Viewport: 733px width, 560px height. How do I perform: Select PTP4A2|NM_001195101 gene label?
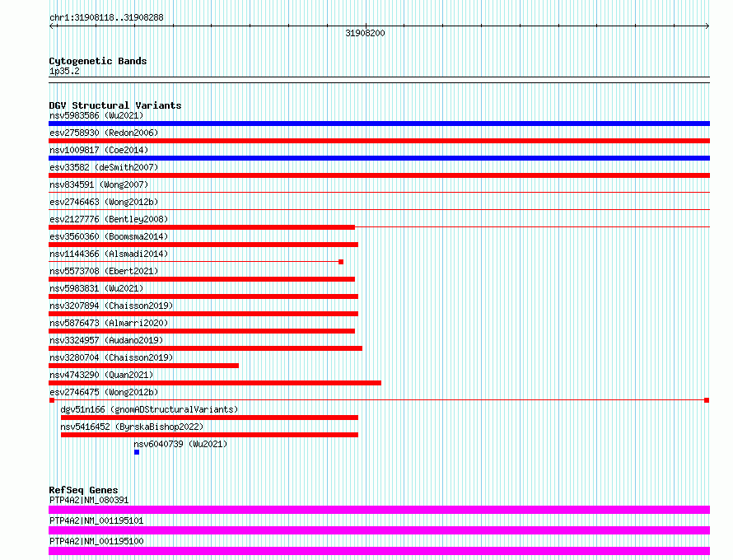coord(96,520)
